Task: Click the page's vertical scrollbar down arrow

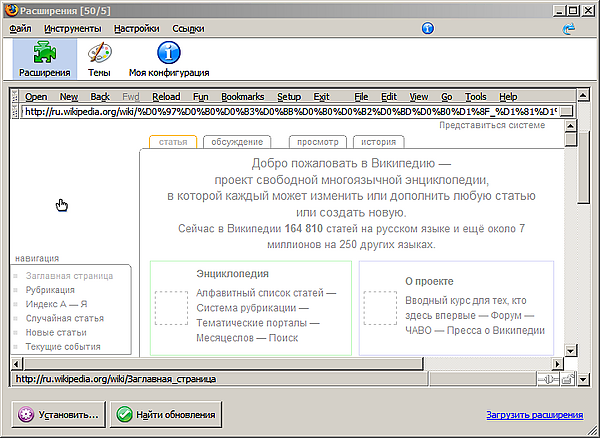Action: pyautogui.click(x=571, y=350)
